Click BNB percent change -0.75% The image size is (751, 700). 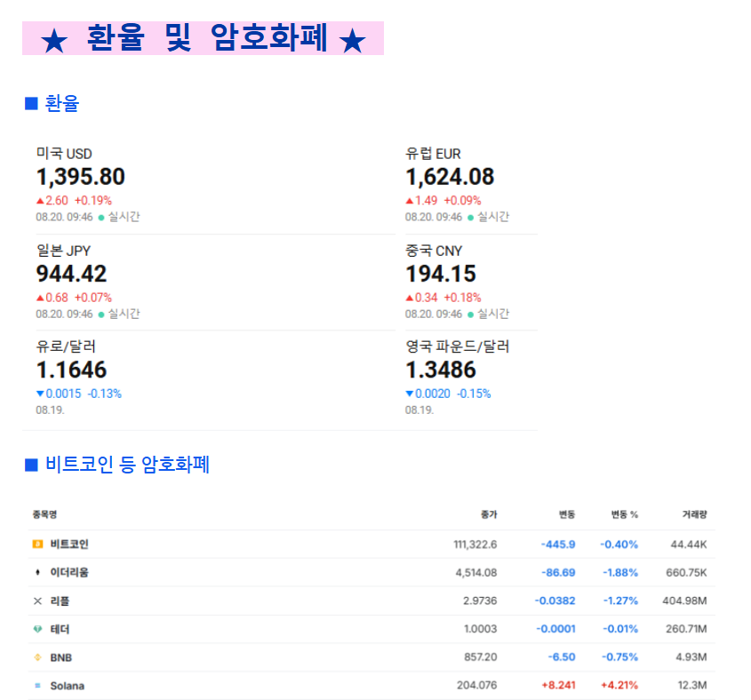pos(619,657)
